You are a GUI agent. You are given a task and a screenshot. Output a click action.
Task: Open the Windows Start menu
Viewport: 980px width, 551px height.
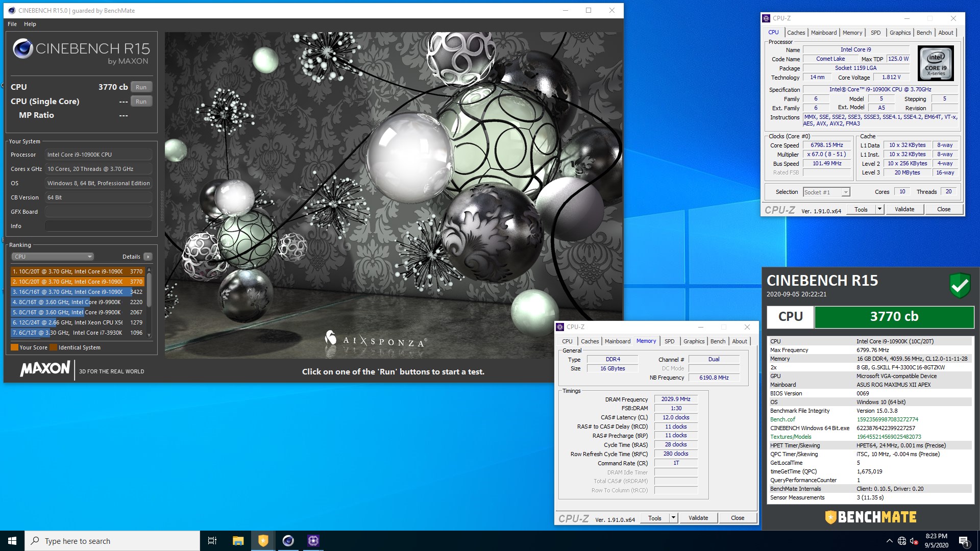click(12, 541)
